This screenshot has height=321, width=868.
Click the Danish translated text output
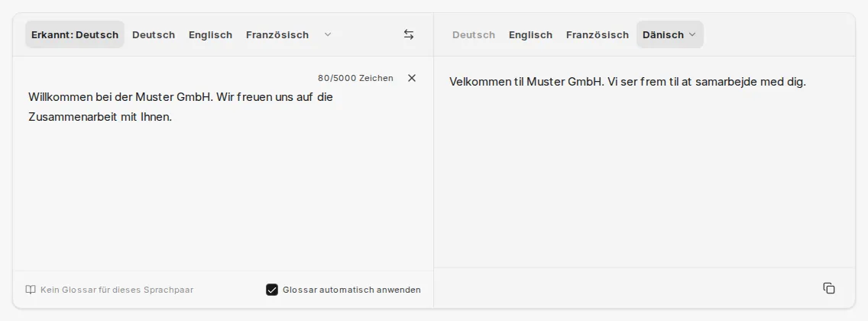coord(627,82)
